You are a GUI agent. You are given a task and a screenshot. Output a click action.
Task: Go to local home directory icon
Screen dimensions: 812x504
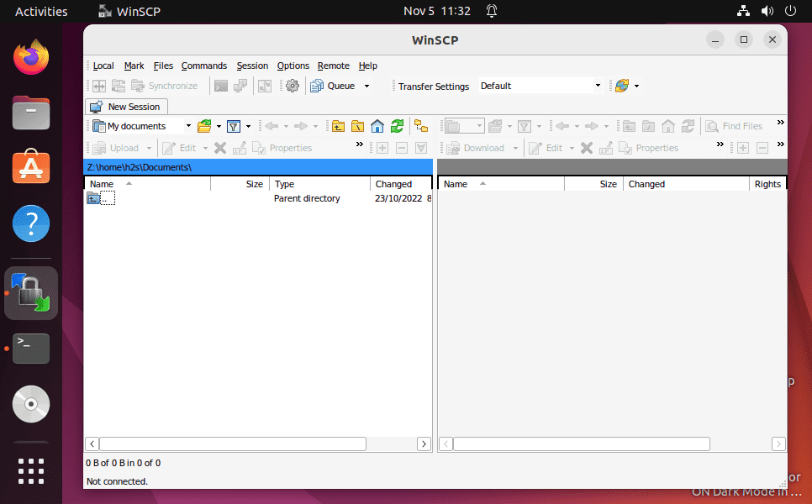[x=377, y=126]
